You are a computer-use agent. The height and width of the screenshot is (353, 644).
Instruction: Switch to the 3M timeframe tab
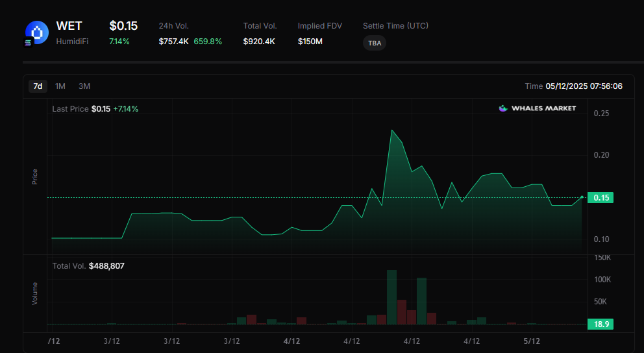tap(84, 86)
